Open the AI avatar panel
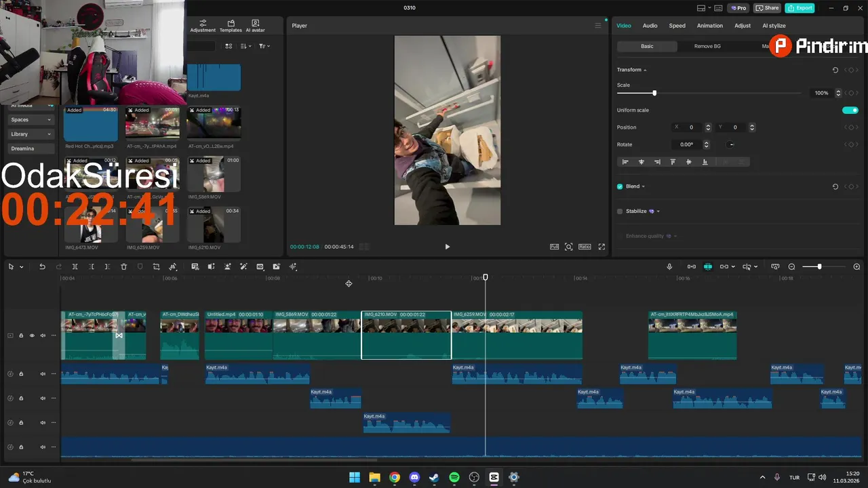The height and width of the screenshot is (488, 868). click(255, 26)
